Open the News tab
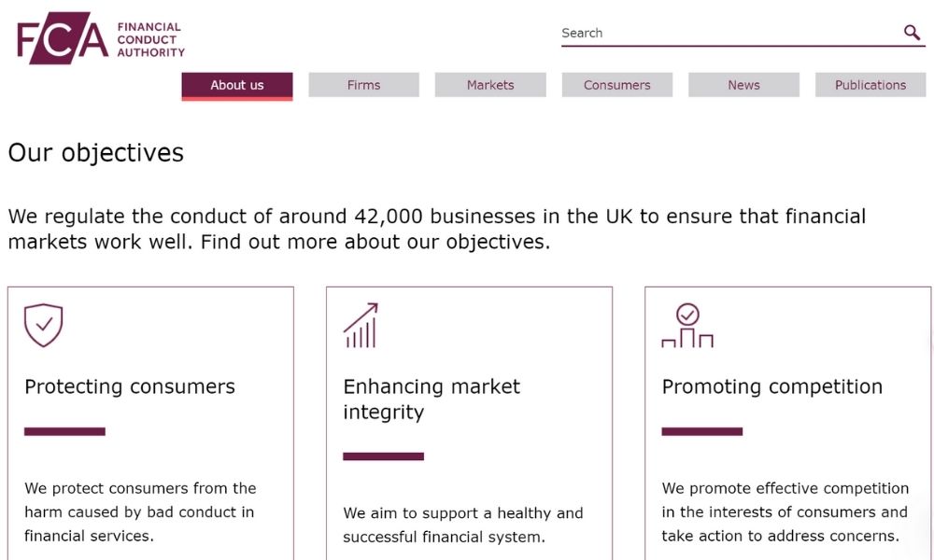Viewport: 934px width, 560px height. [x=743, y=85]
